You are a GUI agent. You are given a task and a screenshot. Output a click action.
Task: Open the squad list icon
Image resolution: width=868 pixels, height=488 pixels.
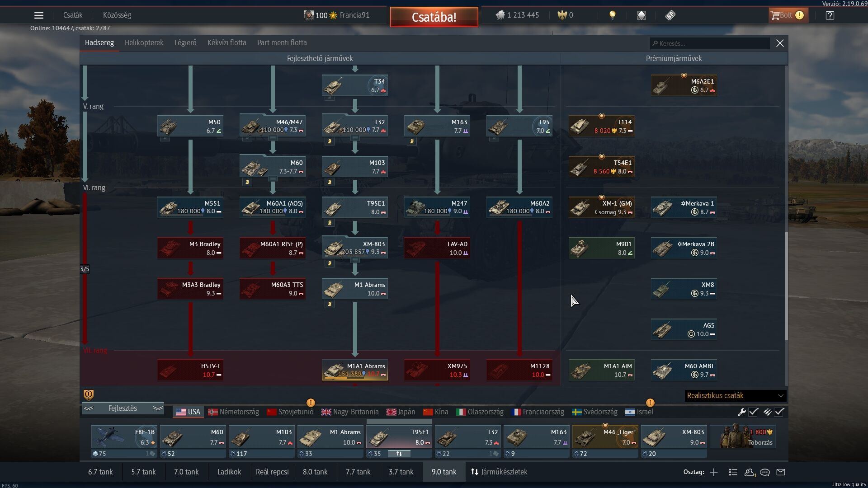733,472
